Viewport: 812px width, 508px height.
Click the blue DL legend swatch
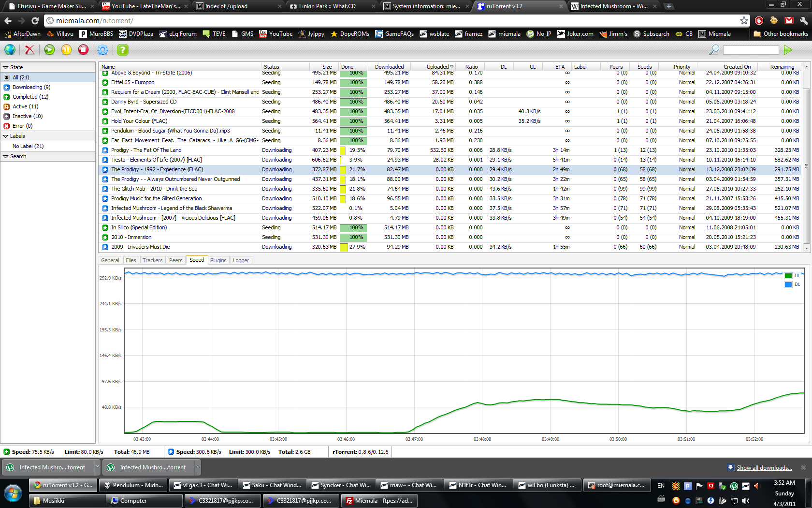(x=788, y=284)
